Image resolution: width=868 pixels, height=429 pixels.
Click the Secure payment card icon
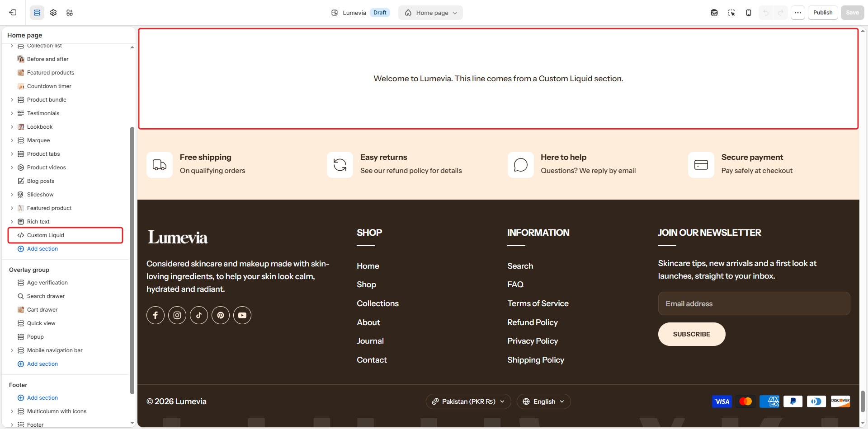701,165
